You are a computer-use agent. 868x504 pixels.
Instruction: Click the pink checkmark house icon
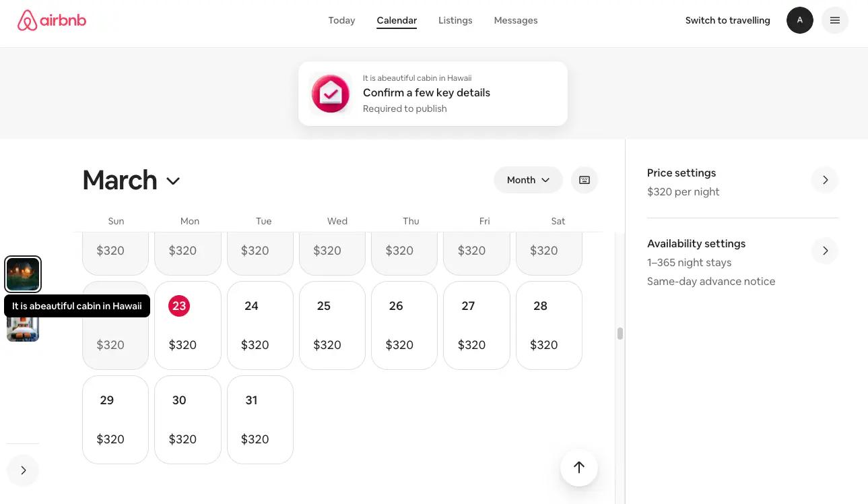click(331, 94)
